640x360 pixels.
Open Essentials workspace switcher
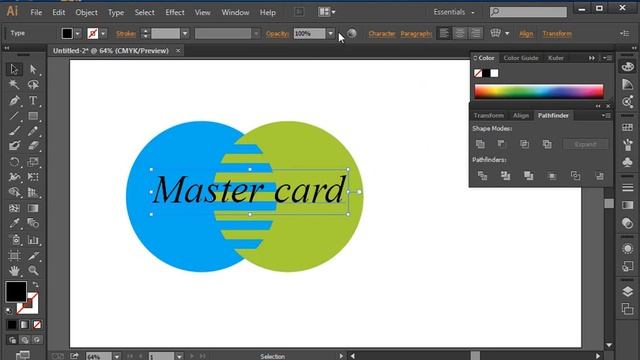tap(454, 12)
